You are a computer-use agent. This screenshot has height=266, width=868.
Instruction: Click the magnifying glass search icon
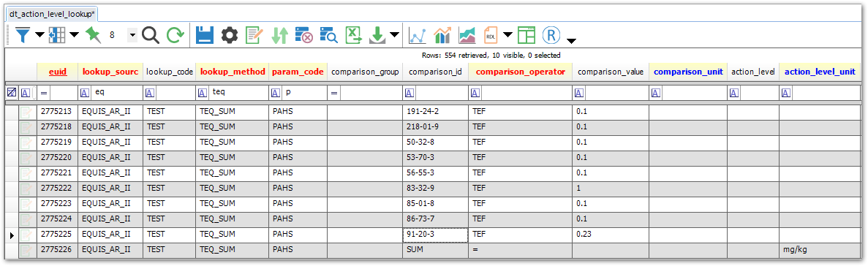pyautogui.click(x=150, y=35)
